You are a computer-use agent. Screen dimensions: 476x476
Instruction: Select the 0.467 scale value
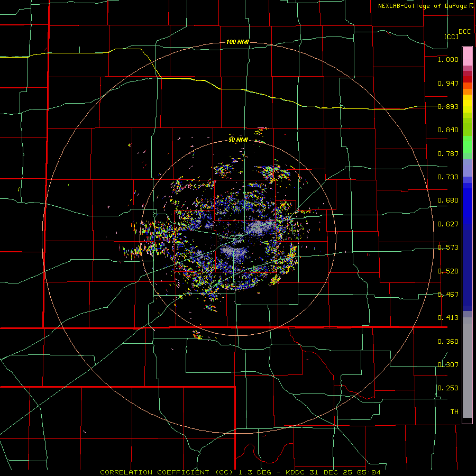click(x=448, y=295)
